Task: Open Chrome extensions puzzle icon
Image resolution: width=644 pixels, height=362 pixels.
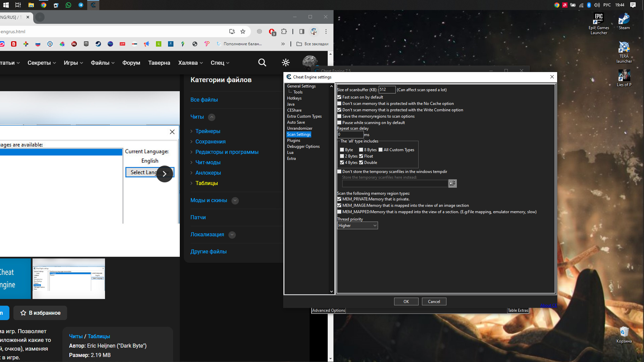Action: tap(284, 32)
